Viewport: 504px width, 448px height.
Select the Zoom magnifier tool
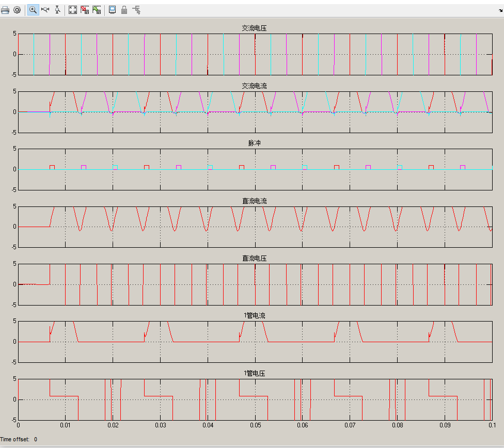[33, 10]
